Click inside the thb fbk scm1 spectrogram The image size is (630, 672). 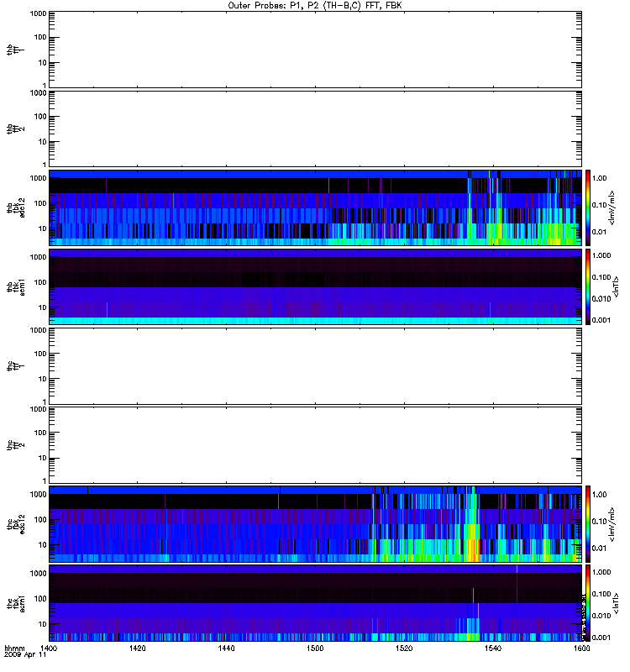pyautogui.click(x=315, y=286)
